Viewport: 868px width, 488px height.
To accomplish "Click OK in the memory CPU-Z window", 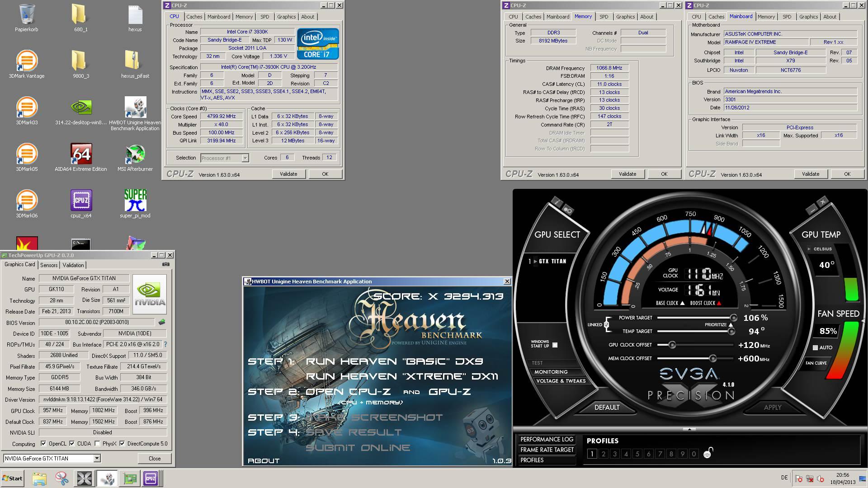I will coord(664,174).
